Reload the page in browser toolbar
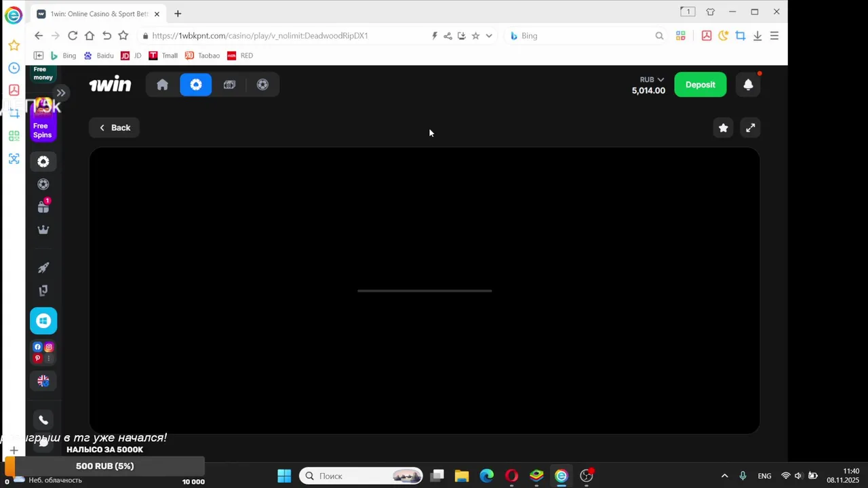Image resolution: width=868 pixels, height=488 pixels. pos(73,35)
